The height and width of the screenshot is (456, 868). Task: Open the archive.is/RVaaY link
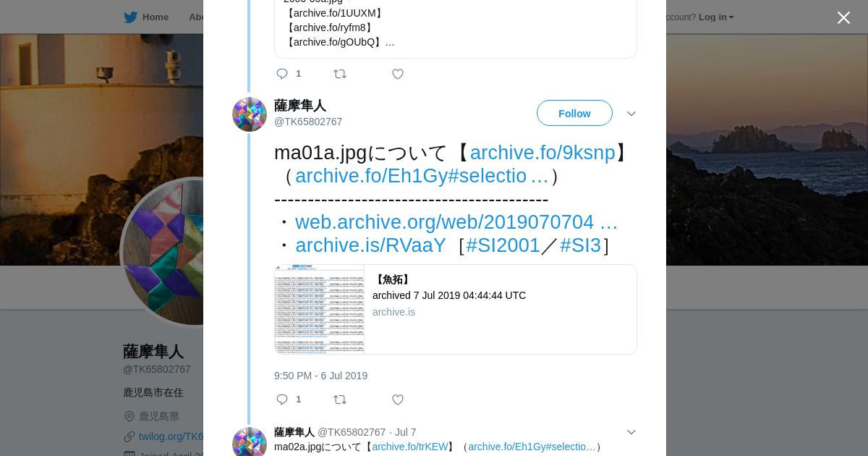[x=370, y=245]
